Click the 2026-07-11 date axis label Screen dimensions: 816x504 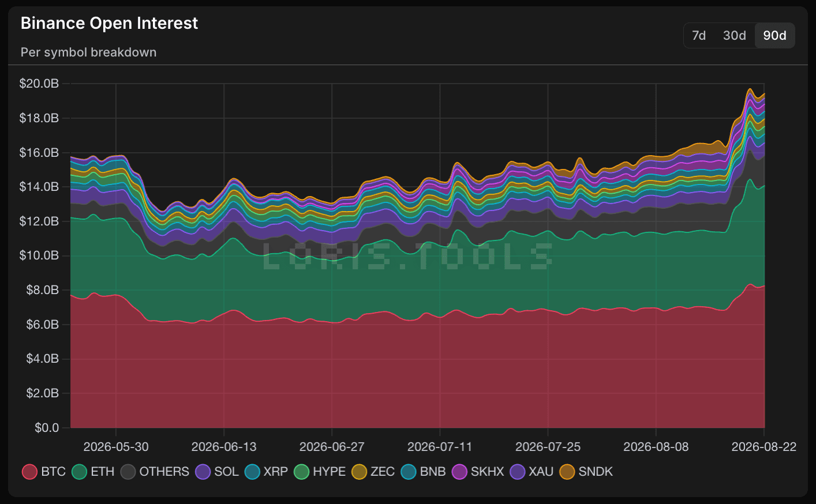click(x=440, y=447)
